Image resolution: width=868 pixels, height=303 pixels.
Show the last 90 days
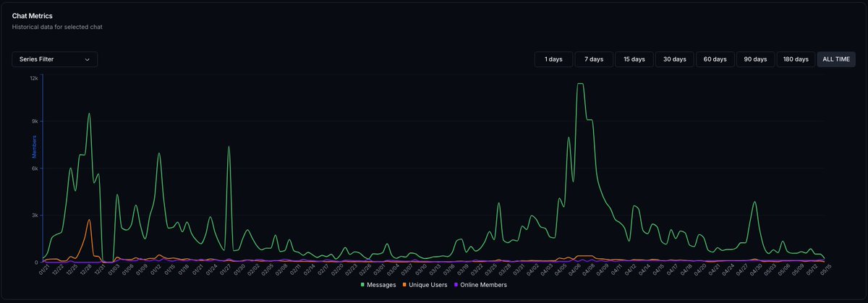tap(755, 59)
